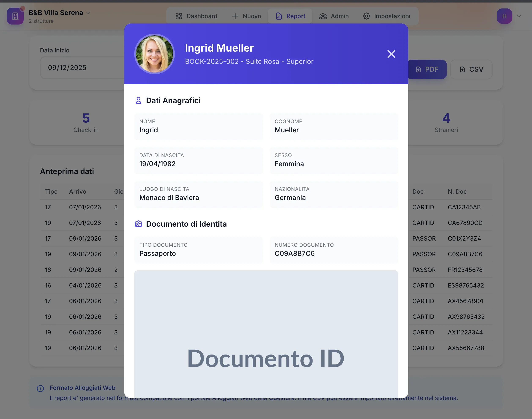Click Ingrid Mueller's profile photo
The width and height of the screenshot is (532, 419).
click(154, 54)
